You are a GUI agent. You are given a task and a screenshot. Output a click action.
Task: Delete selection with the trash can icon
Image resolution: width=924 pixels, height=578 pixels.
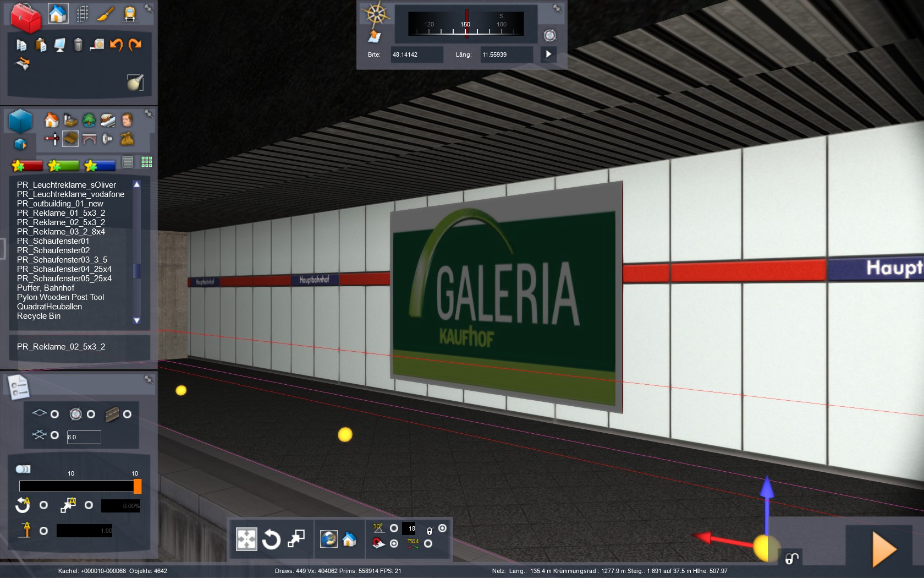click(x=78, y=44)
